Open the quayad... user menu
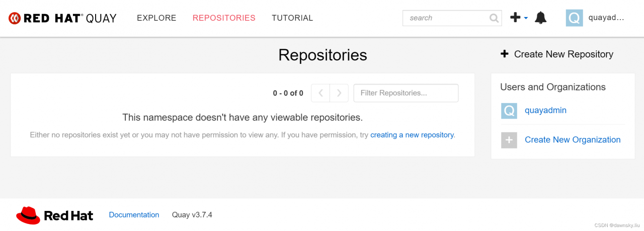Screen dimensions: 644x231 pos(606,18)
